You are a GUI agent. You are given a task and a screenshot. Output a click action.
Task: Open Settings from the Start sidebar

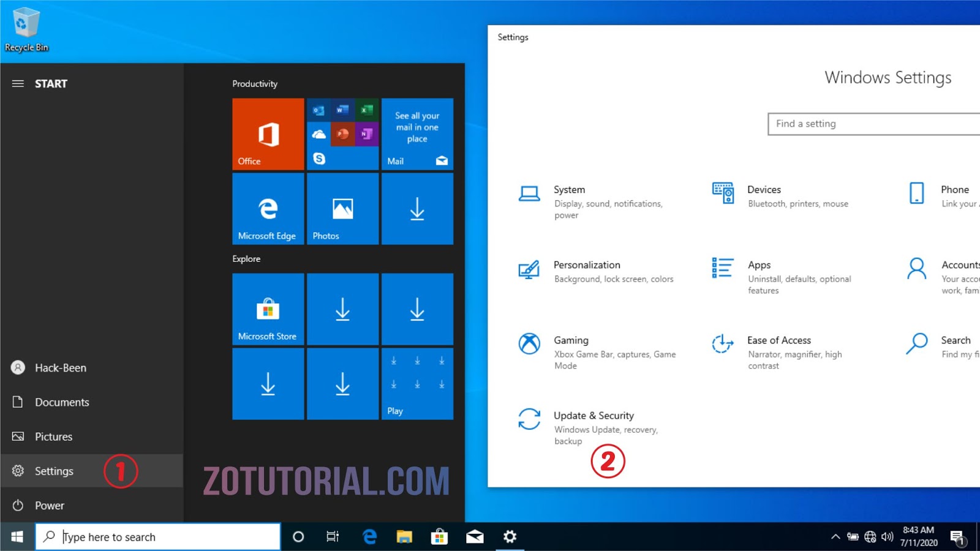pyautogui.click(x=92, y=471)
